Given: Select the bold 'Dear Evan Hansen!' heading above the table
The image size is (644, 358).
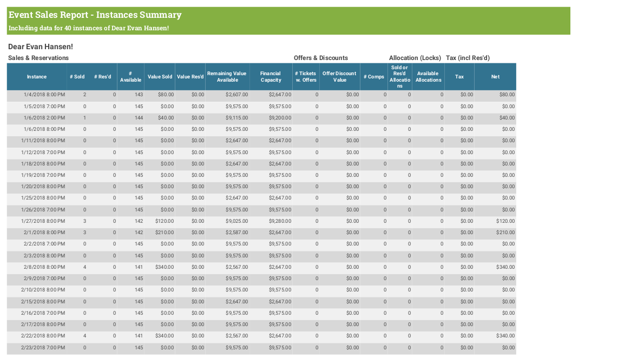Looking at the screenshot, I should 41,47.
